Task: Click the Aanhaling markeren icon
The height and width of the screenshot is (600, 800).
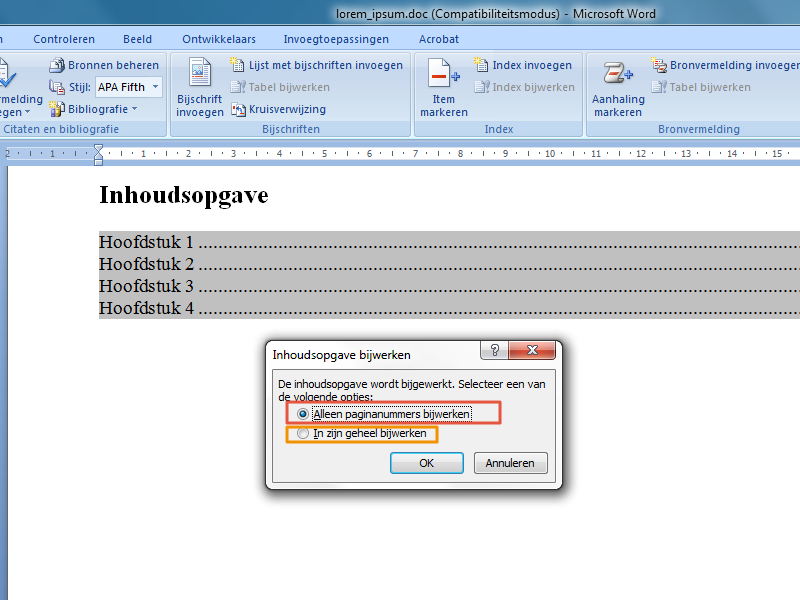Action: pyautogui.click(x=617, y=75)
